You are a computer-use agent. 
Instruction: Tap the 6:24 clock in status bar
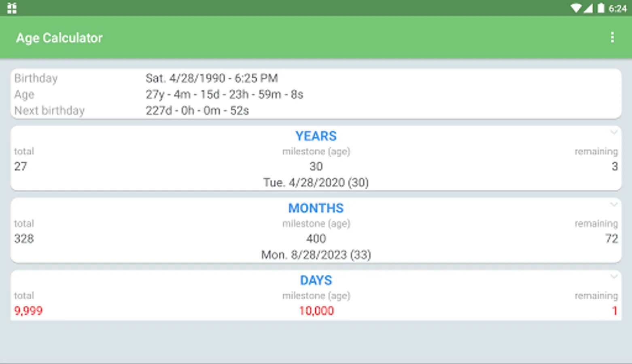coord(617,8)
